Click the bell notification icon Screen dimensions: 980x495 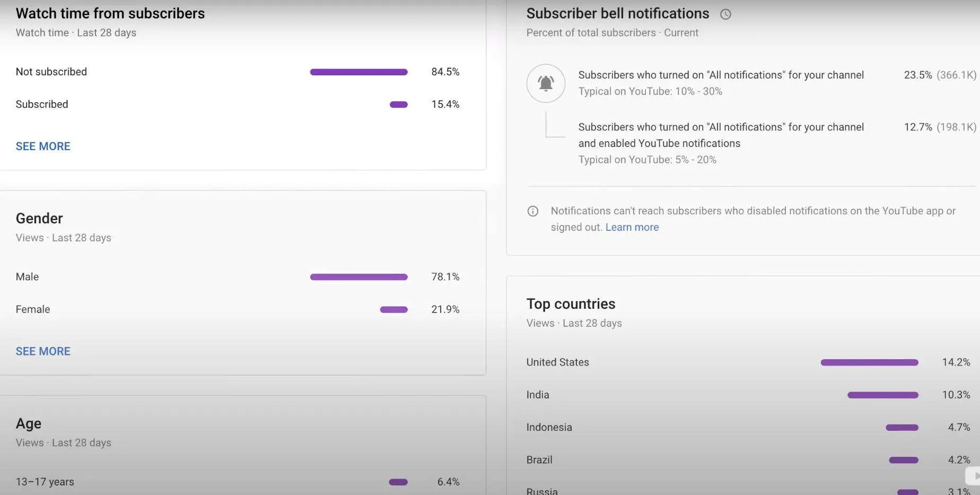pos(546,83)
